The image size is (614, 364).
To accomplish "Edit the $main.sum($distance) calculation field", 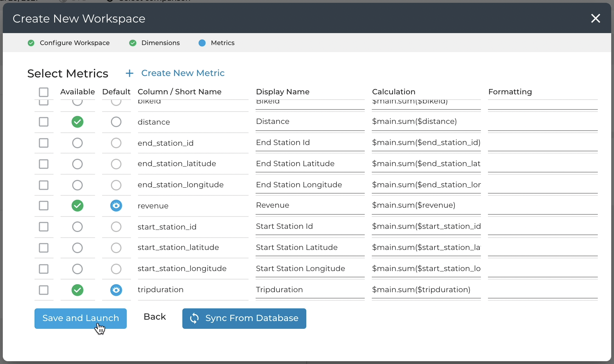I will click(426, 121).
